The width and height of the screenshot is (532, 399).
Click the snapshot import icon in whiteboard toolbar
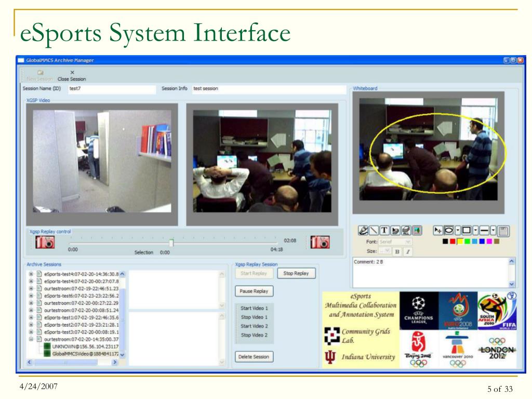(417, 231)
